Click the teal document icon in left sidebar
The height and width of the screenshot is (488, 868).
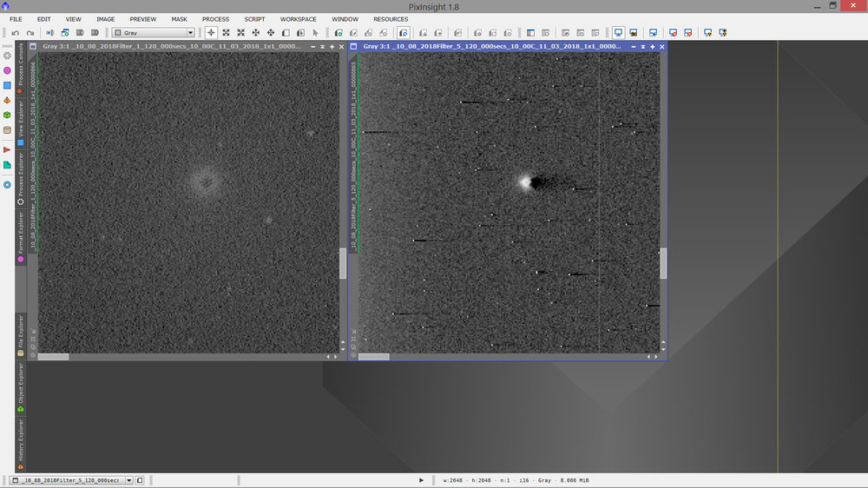pos(7,165)
